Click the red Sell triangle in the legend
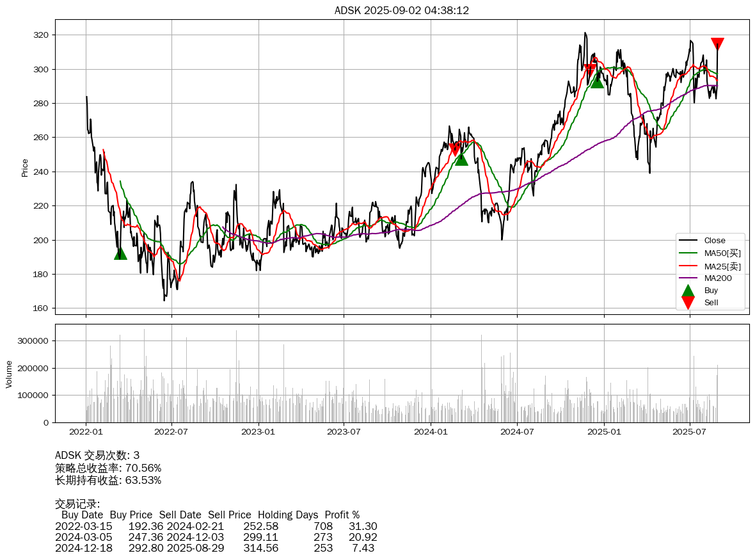Image resolution: width=755 pixels, height=560 pixels. tap(688, 303)
